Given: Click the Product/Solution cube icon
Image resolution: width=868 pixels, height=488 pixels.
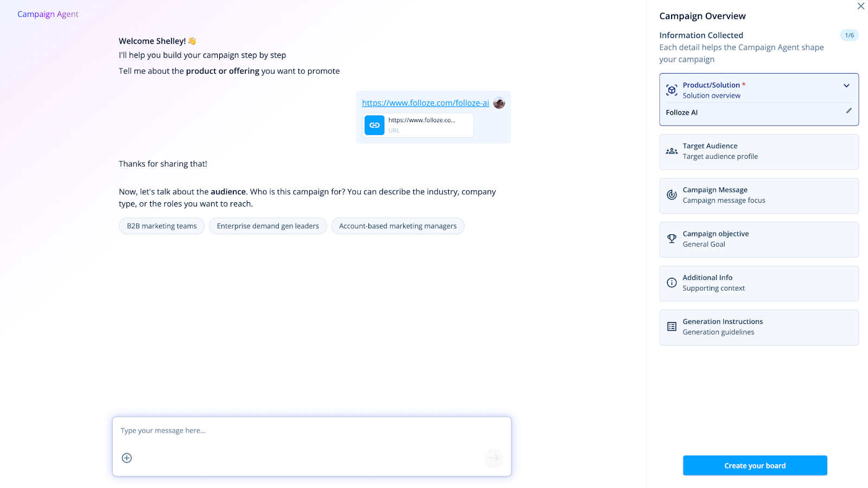Looking at the screenshot, I should point(672,91).
